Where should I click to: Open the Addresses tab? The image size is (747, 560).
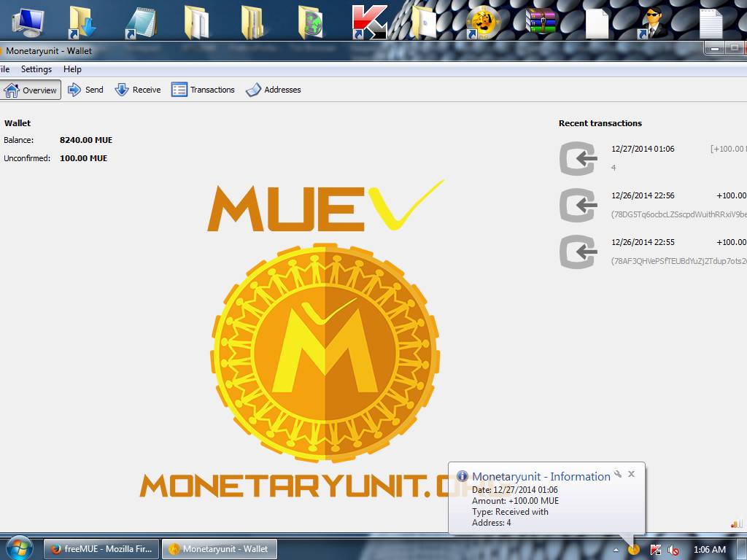[x=274, y=90]
